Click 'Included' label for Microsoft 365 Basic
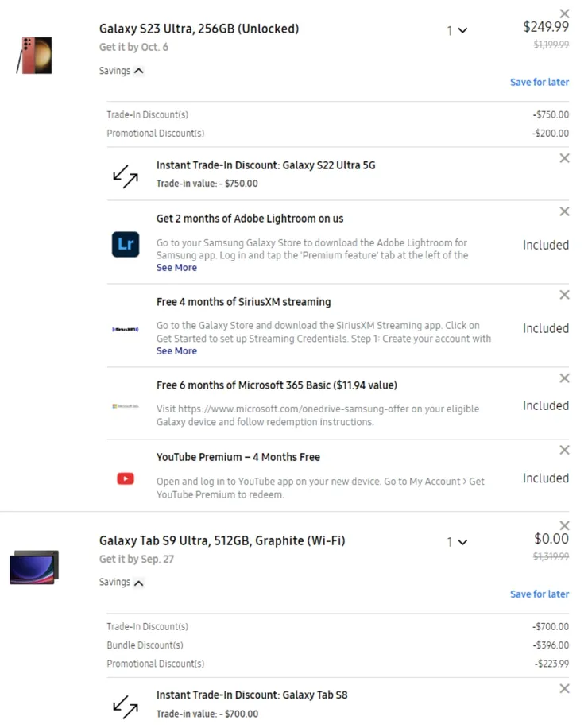This screenshot has height=728, width=588. coord(546,406)
